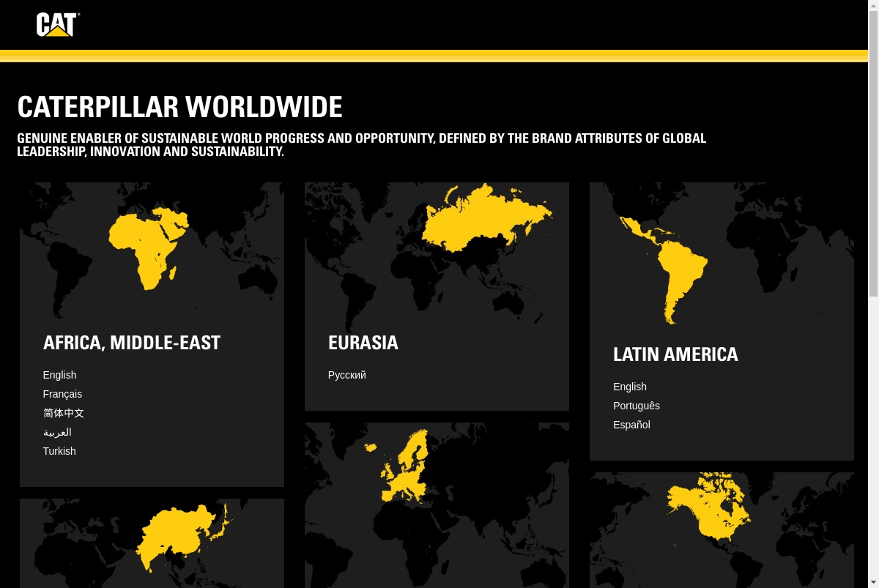Click the CAT logo in the header

pos(58,24)
